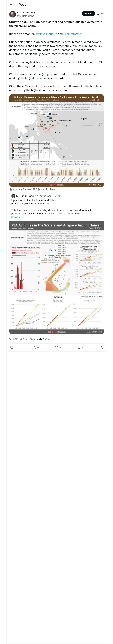Open K. Tristan Tang's profile avatar
Viewport: 113px width, 644px height.
tap(12, 14)
